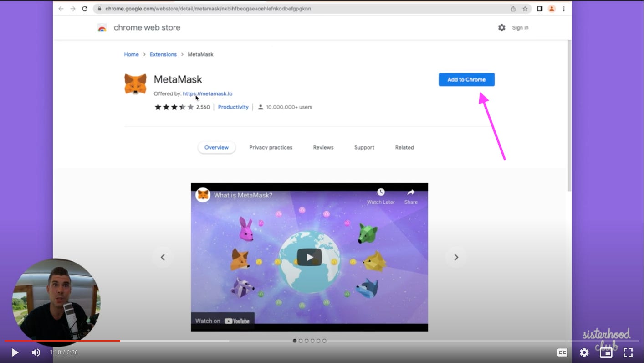This screenshot has height=363, width=644.
Task: Switch to miniplayer mode
Action: 606,353
